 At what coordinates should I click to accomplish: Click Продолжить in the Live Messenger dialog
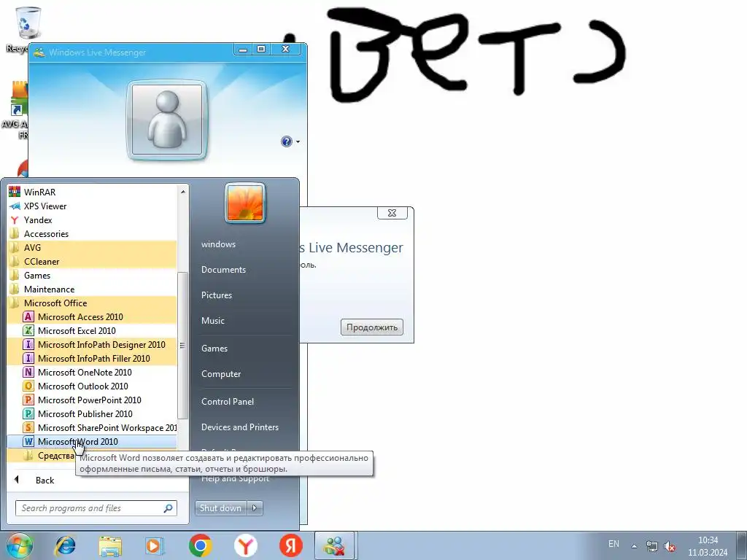(371, 327)
